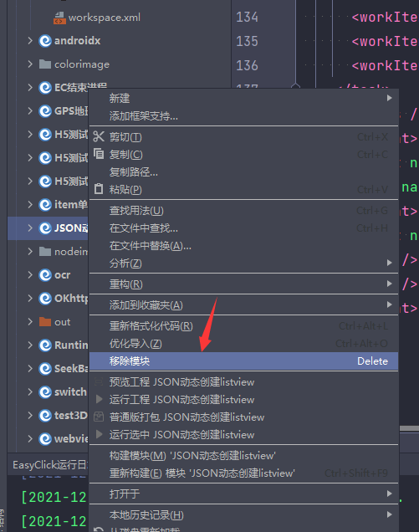Click the copy icon in the context menu

tap(99, 154)
